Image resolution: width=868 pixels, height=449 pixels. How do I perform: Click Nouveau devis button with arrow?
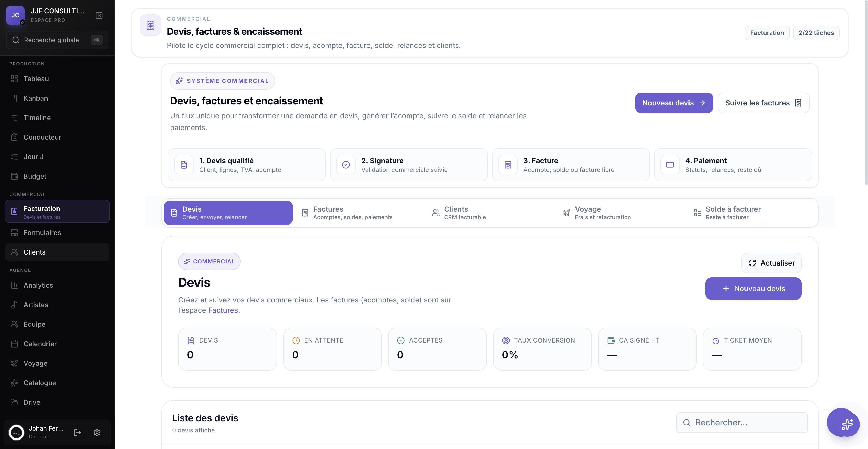point(674,103)
